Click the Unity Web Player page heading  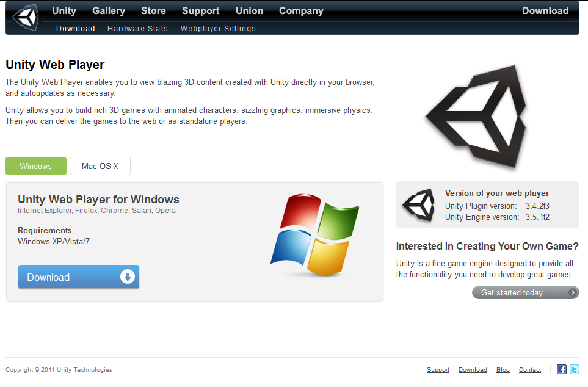tap(55, 65)
